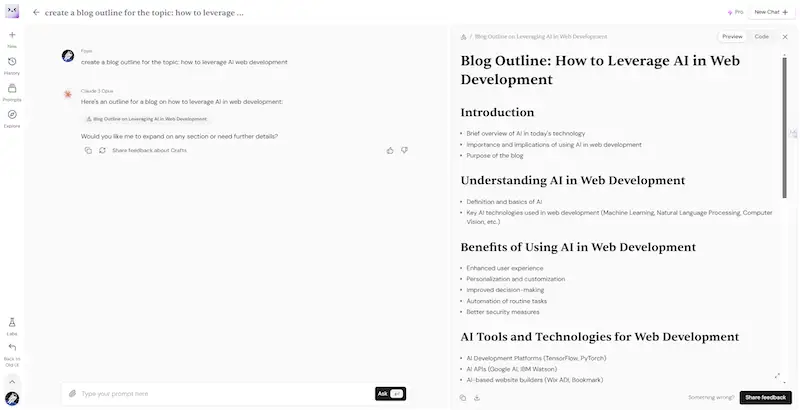The width and height of the screenshot is (800, 410).
Task: Give the response a thumbs down
Action: [x=404, y=150]
